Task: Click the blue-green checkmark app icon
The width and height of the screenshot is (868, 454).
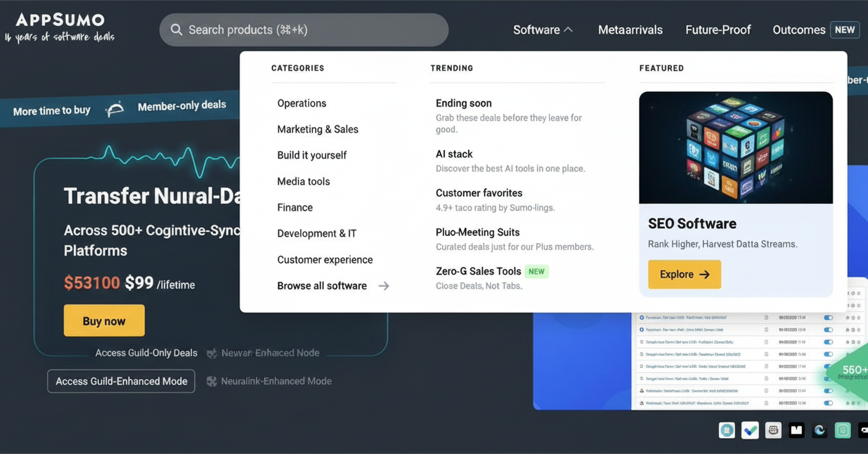Action: 750,430
